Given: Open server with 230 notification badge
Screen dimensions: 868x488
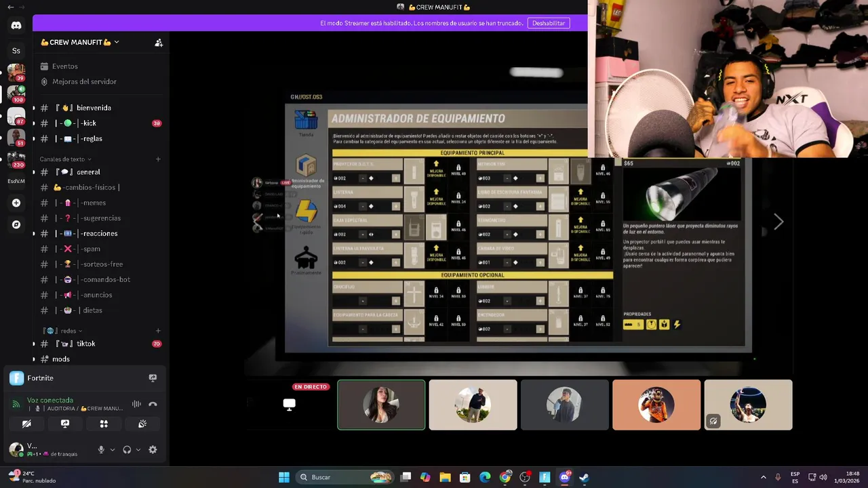Looking at the screenshot, I should [x=16, y=159].
